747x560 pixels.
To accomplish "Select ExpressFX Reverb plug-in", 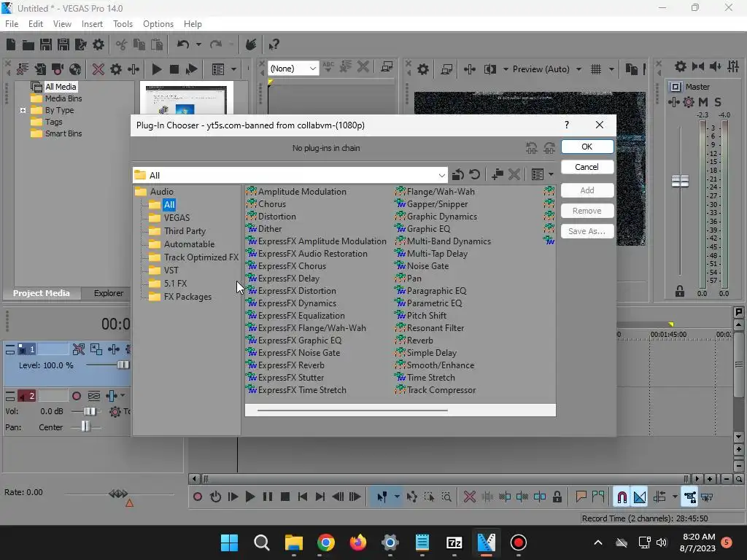I will (285, 365).
